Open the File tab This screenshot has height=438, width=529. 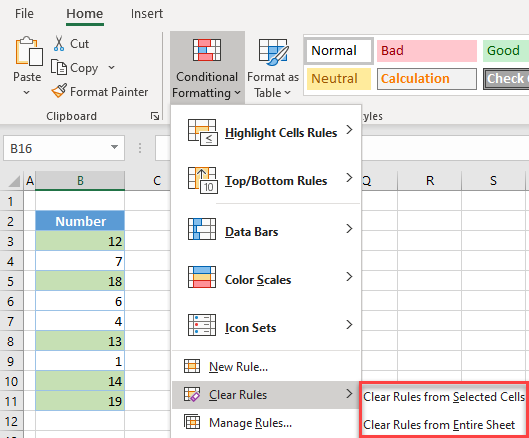[24, 14]
